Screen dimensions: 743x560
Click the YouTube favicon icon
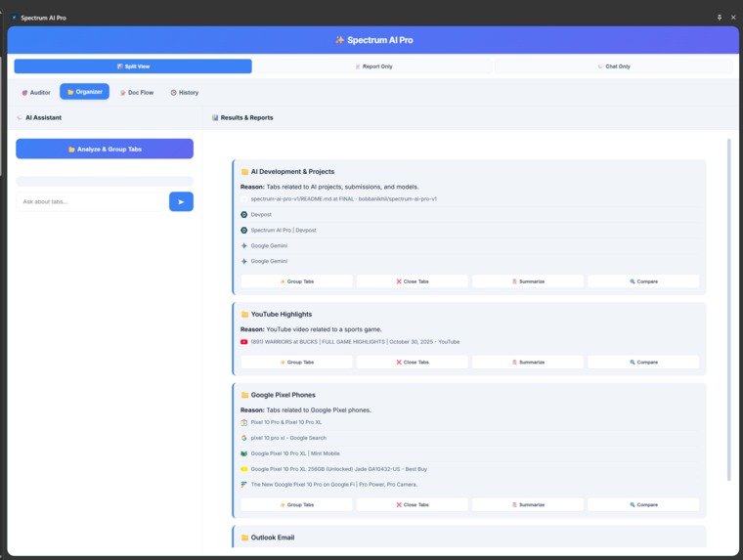pyautogui.click(x=244, y=342)
